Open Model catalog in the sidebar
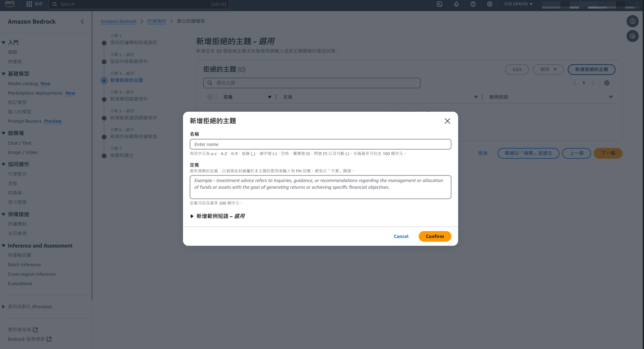Screen dimensions: 644x349 point(23,84)
